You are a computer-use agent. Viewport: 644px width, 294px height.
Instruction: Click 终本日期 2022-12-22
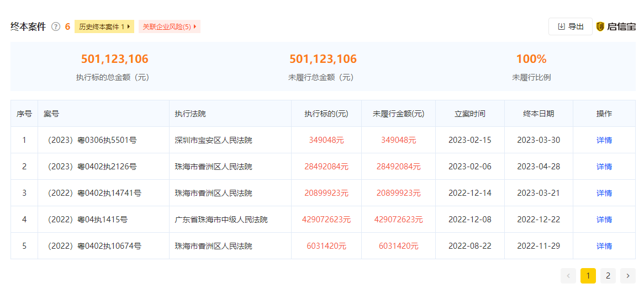pyautogui.click(x=539, y=220)
